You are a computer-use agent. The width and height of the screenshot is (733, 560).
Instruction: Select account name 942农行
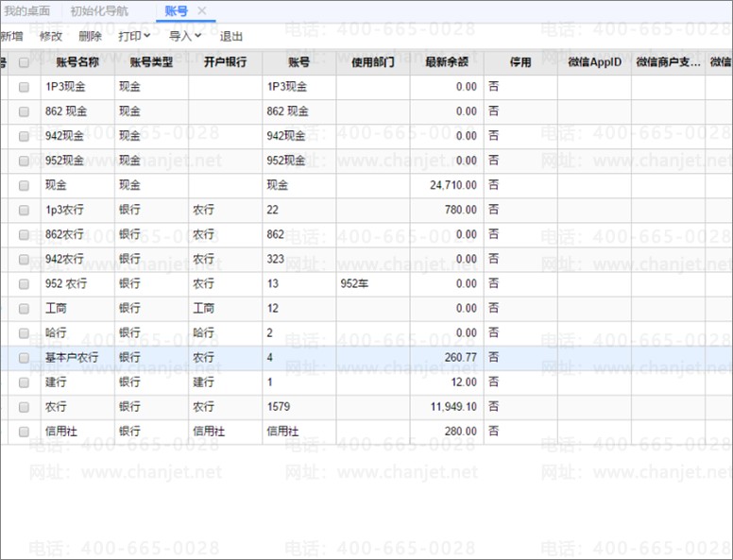(64, 260)
